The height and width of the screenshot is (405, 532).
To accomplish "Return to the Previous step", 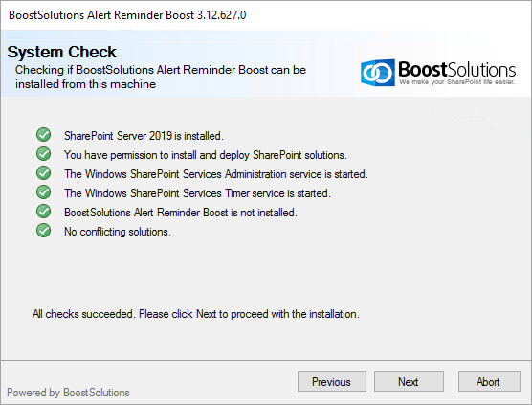I will (331, 382).
